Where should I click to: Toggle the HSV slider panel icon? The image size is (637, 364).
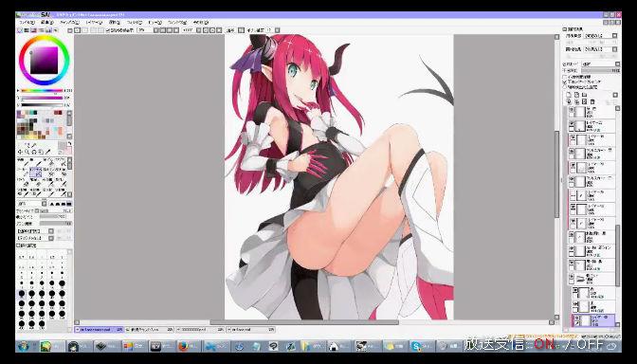34,30
